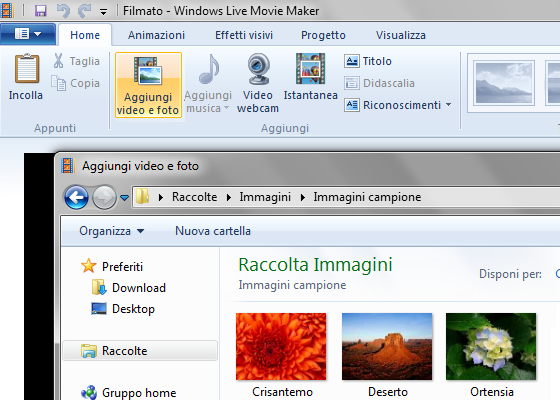Click the blue back arrow in dialog
Screen dimensions: 560x400
coord(76,197)
